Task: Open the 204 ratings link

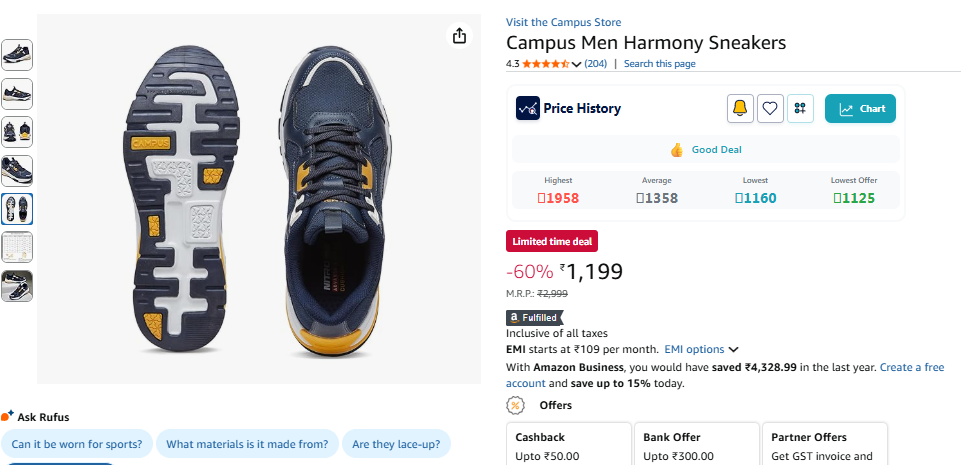Action: [x=596, y=64]
